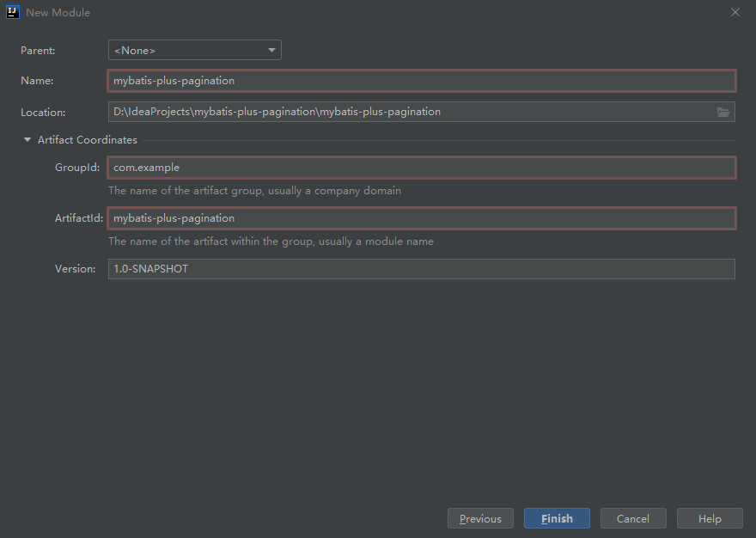Focus the Version field showing 1.0-SNAPSHOT

422,269
